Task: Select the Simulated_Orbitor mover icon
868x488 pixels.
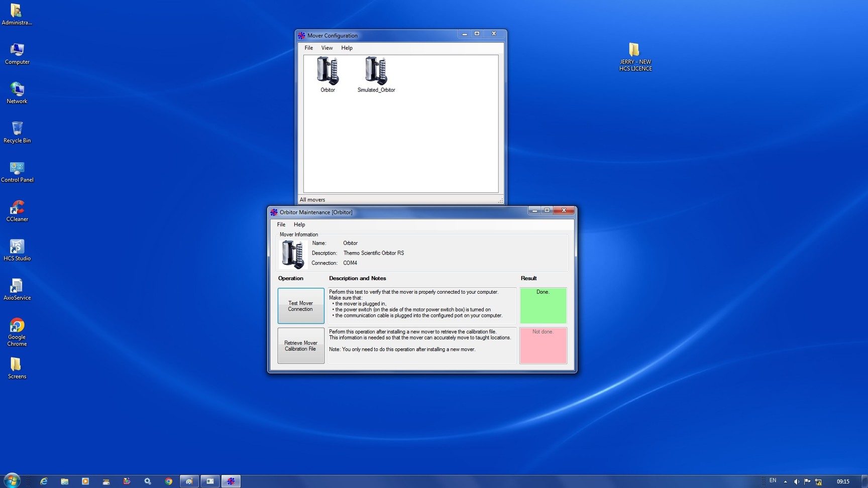Action: [376, 72]
